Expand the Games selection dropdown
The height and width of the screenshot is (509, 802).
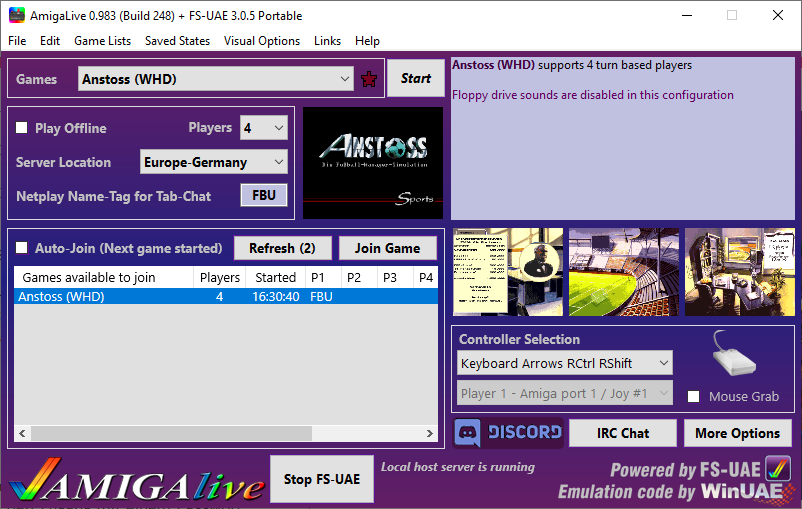[x=345, y=79]
